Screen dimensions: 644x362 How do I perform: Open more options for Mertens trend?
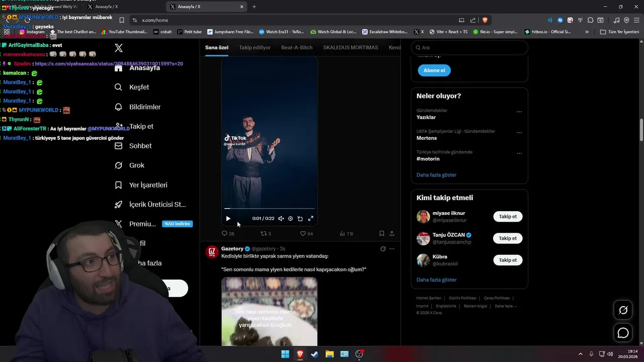[x=519, y=133]
